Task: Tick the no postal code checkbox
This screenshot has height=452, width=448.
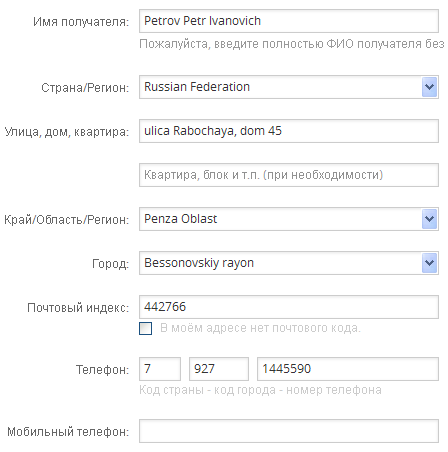Action: pyautogui.click(x=146, y=328)
